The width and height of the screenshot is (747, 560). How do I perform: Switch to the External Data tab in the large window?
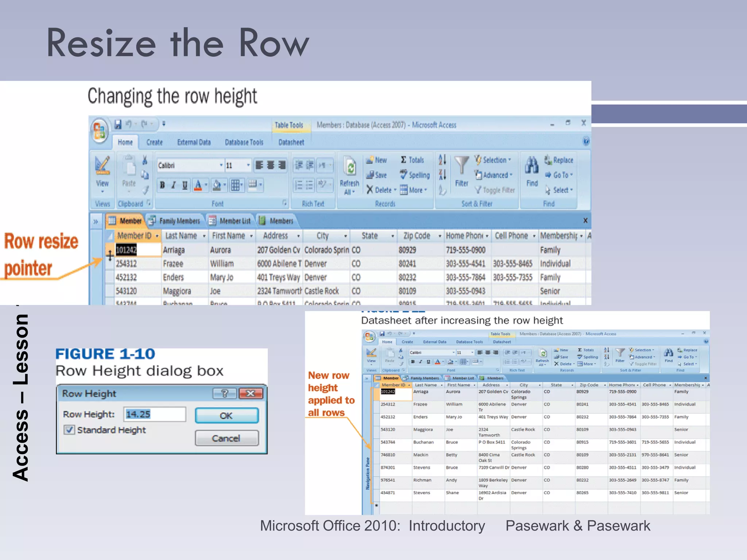[x=194, y=142]
